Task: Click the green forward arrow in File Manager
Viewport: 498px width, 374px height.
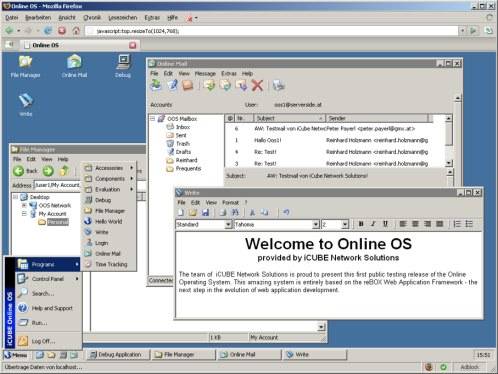Action: point(48,171)
